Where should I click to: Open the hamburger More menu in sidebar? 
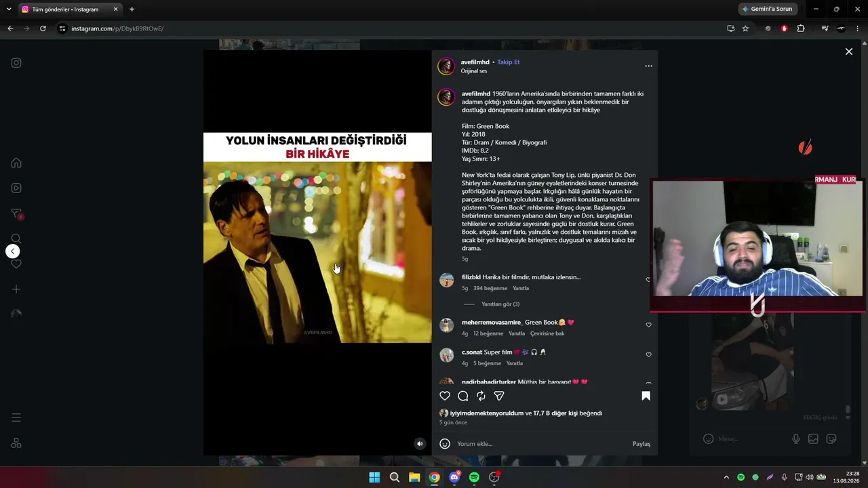coord(16,418)
